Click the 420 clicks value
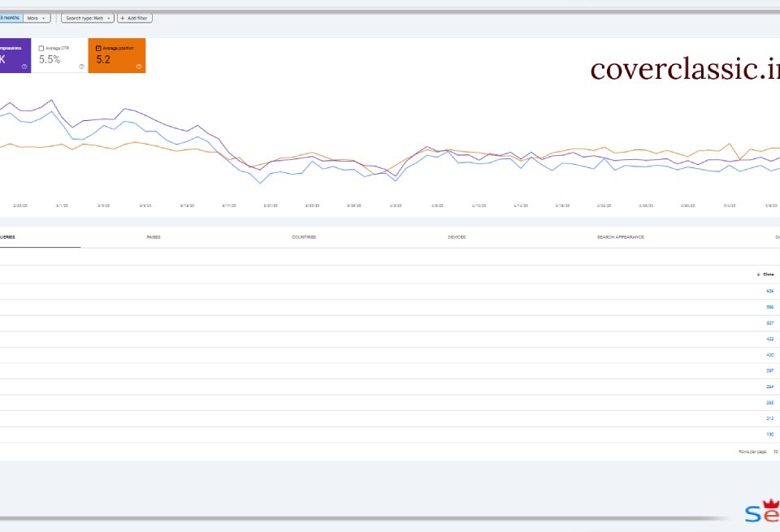The height and width of the screenshot is (532, 780). tap(770, 355)
